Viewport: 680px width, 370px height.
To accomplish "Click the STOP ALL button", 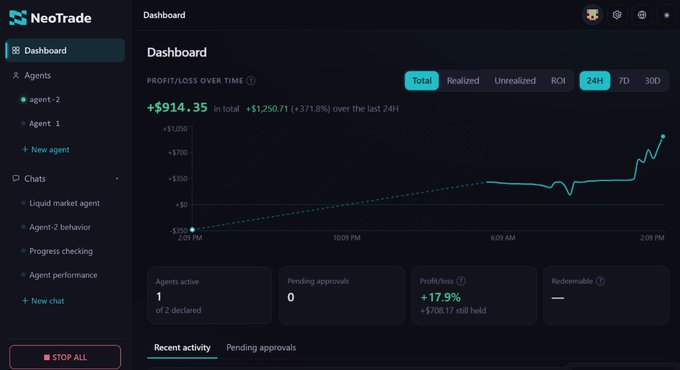I will coord(65,357).
